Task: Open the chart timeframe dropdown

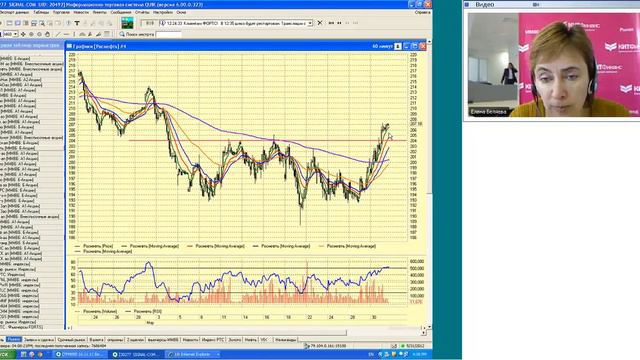Action: tap(15, 34)
